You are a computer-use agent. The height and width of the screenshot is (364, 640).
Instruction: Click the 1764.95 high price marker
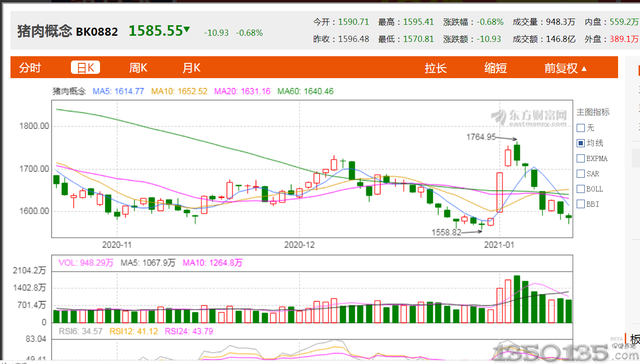point(481,137)
